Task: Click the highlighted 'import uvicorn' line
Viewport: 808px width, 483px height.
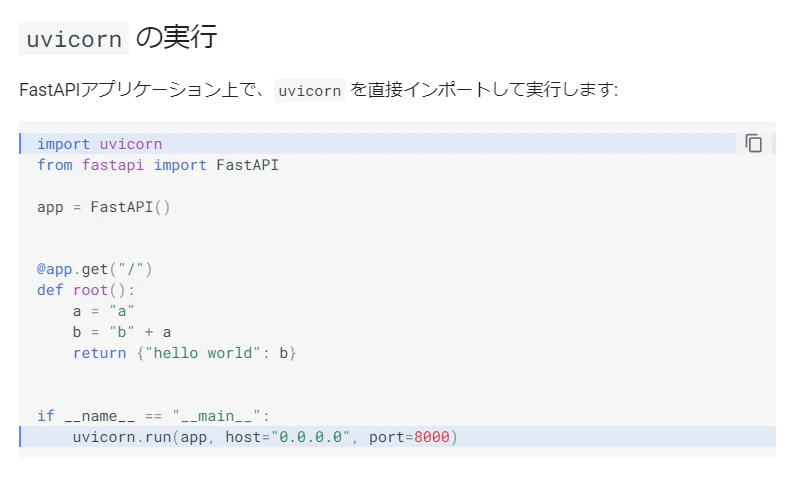Action: coord(99,144)
